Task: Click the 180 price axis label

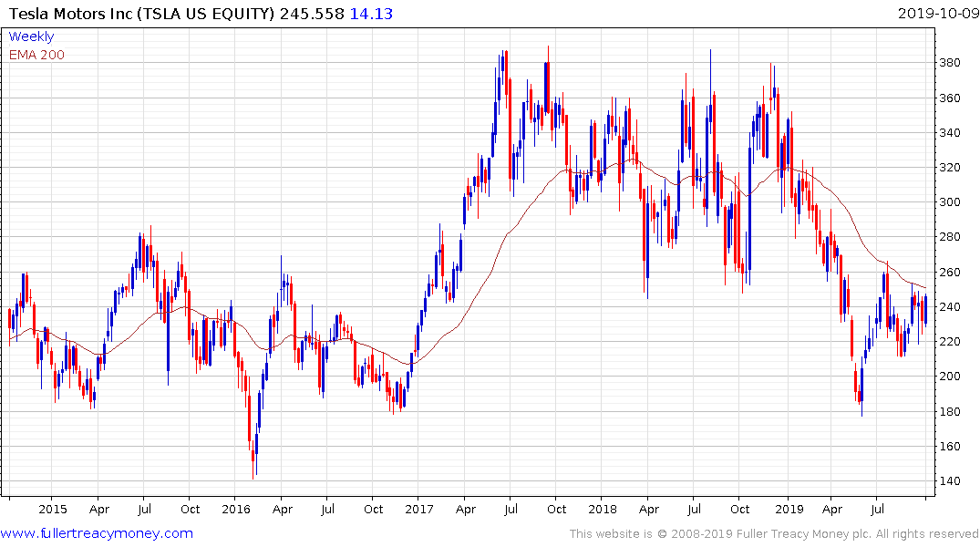Action: [x=950, y=411]
